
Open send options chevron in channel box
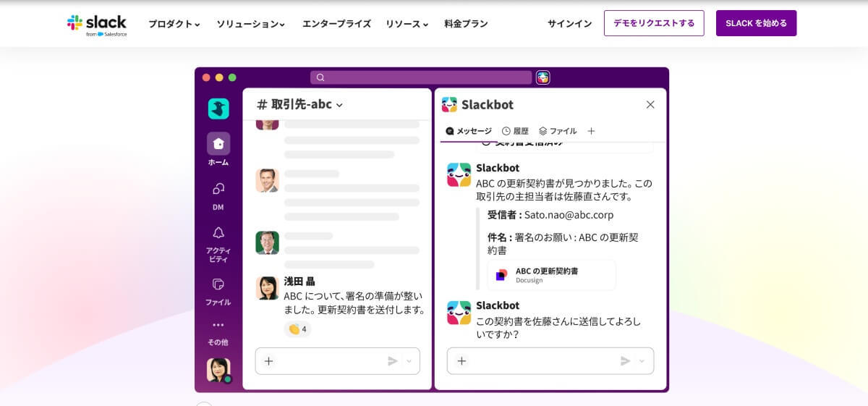pos(409,361)
